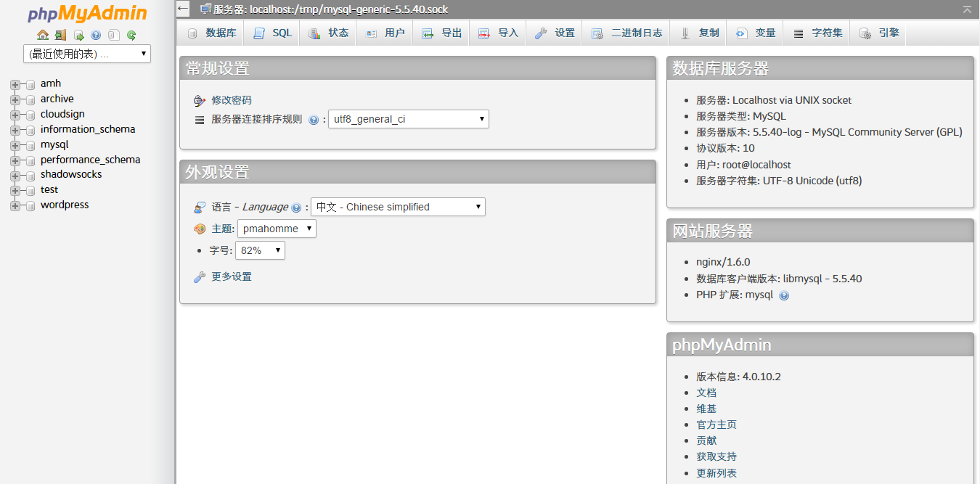Viewport: 980px width, 484px height.
Task: Switch to the 字符集 tab
Action: 817,33
